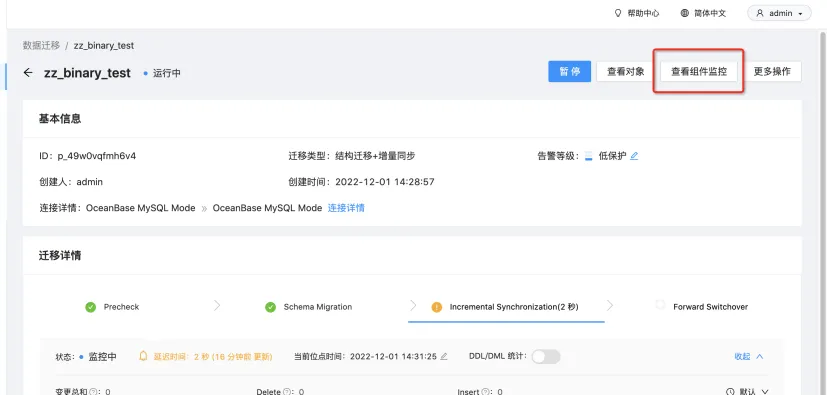Viewport: 827px width, 395px height.
Task: Click the back arrow beside zz_binary_test
Action: (28, 73)
